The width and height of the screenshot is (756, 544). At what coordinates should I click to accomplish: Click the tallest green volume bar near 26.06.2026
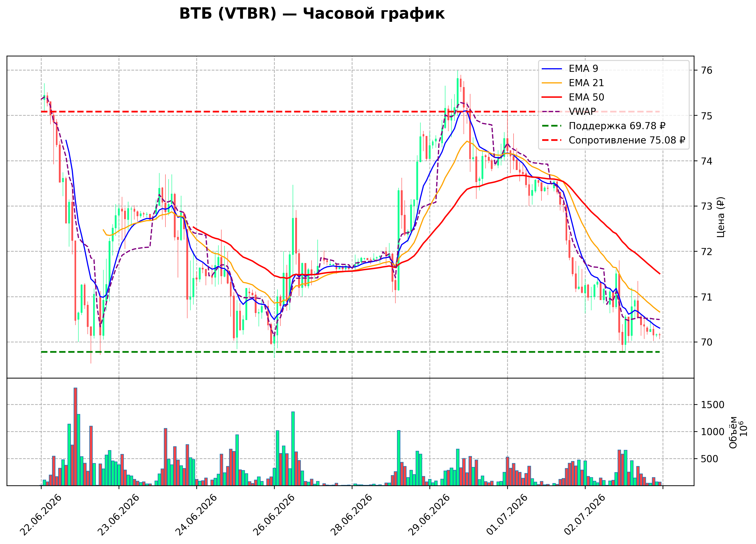293,449
